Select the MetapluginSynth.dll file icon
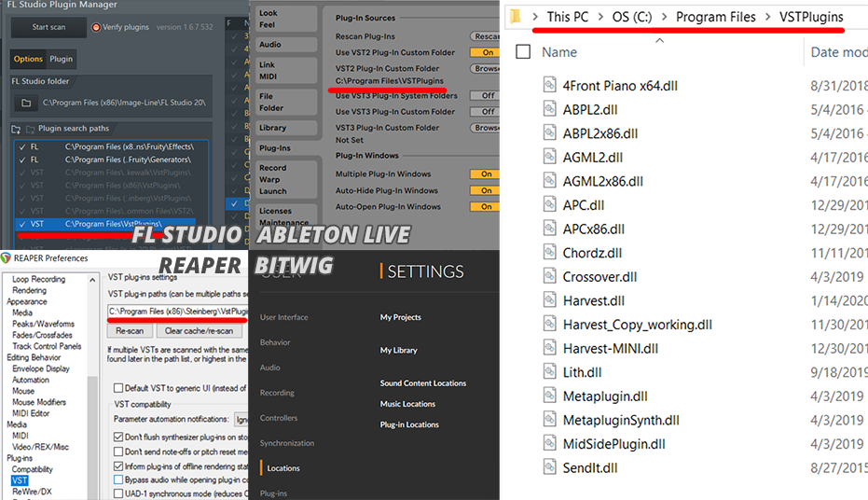This screenshot has width=868, height=500. (x=549, y=419)
